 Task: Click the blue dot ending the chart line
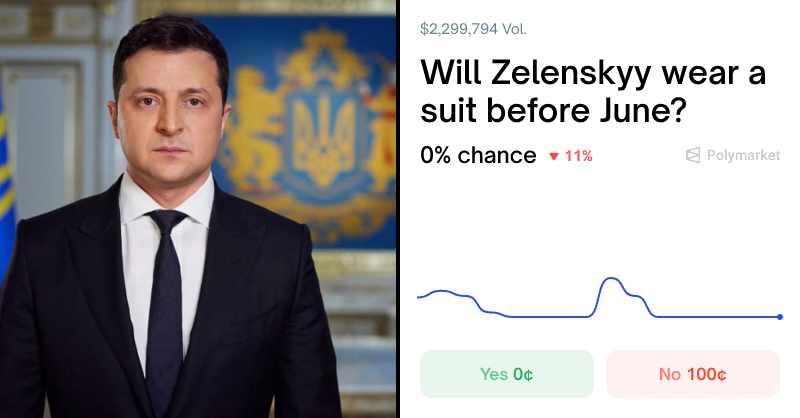780,317
